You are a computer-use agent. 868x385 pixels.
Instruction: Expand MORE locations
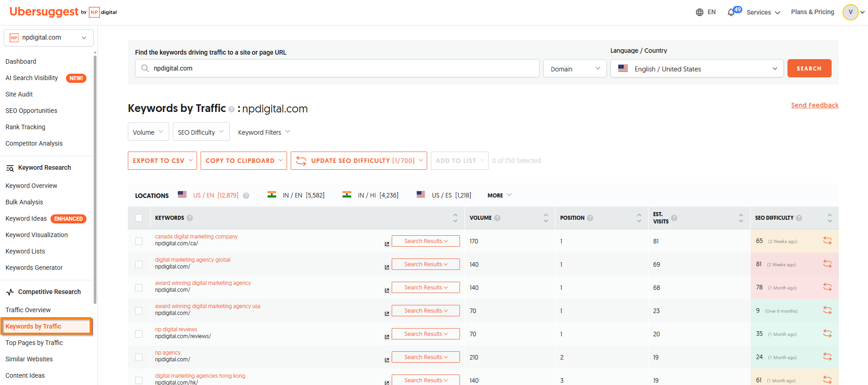[500, 195]
